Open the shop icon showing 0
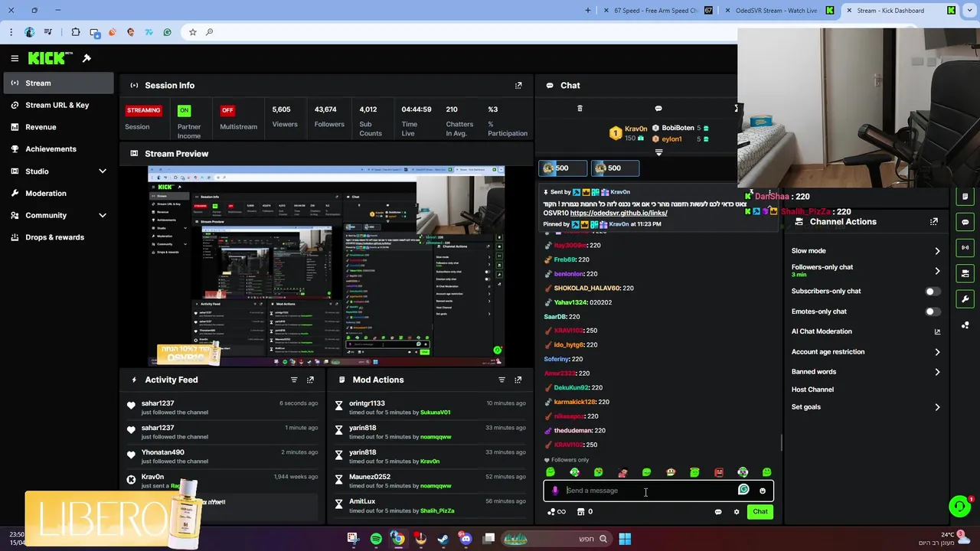Image resolution: width=980 pixels, height=551 pixels. 584,512
